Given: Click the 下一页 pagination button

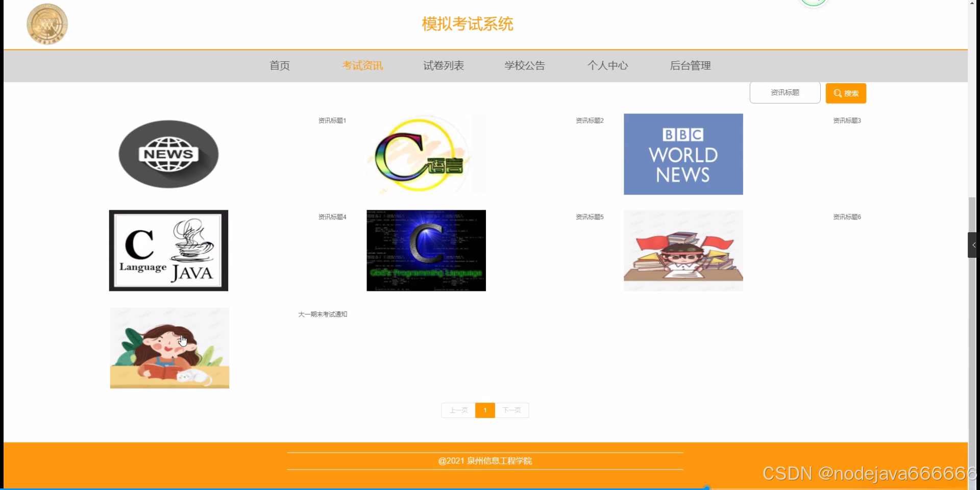Looking at the screenshot, I should point(511,410).
